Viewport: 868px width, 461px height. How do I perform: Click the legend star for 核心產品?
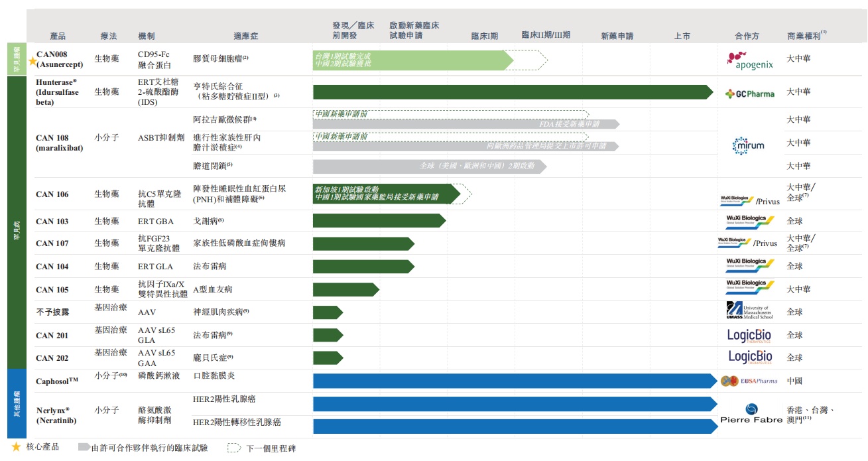(x=17, y=447)
